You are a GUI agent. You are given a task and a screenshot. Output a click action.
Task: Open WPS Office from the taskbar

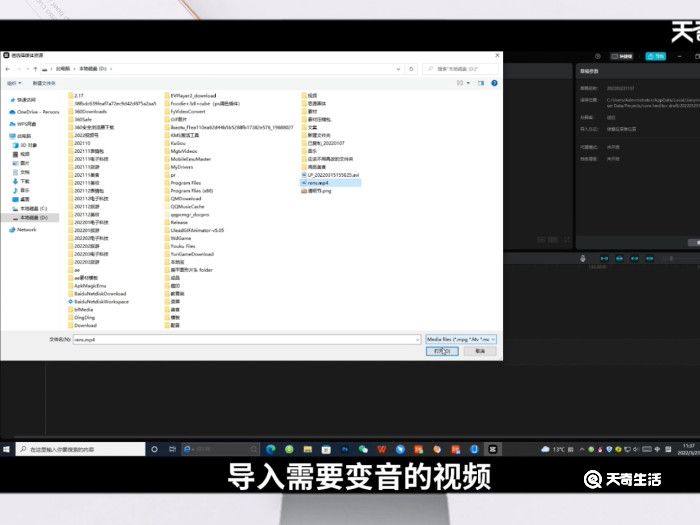(x=382, y=449)
